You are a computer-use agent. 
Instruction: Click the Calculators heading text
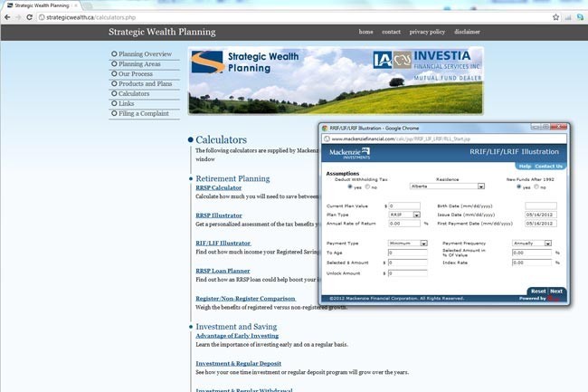(x=221, y=140)
